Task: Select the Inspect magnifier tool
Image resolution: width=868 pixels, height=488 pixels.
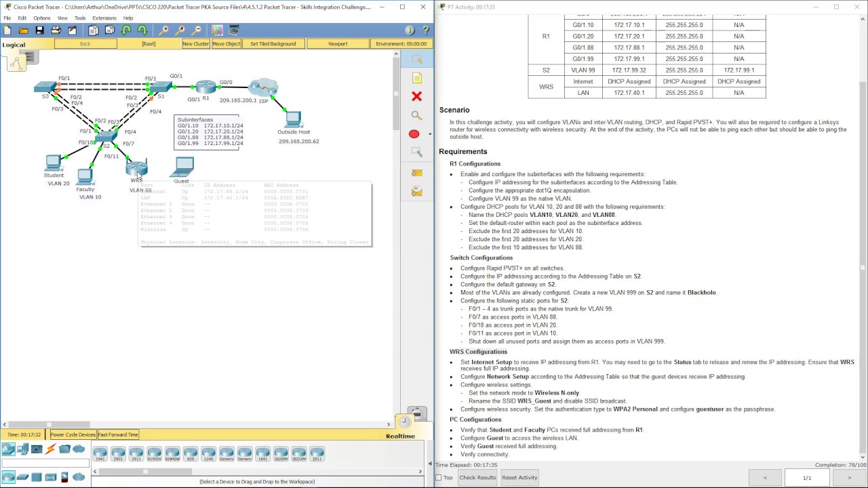Action: click(x=416, y=116)
